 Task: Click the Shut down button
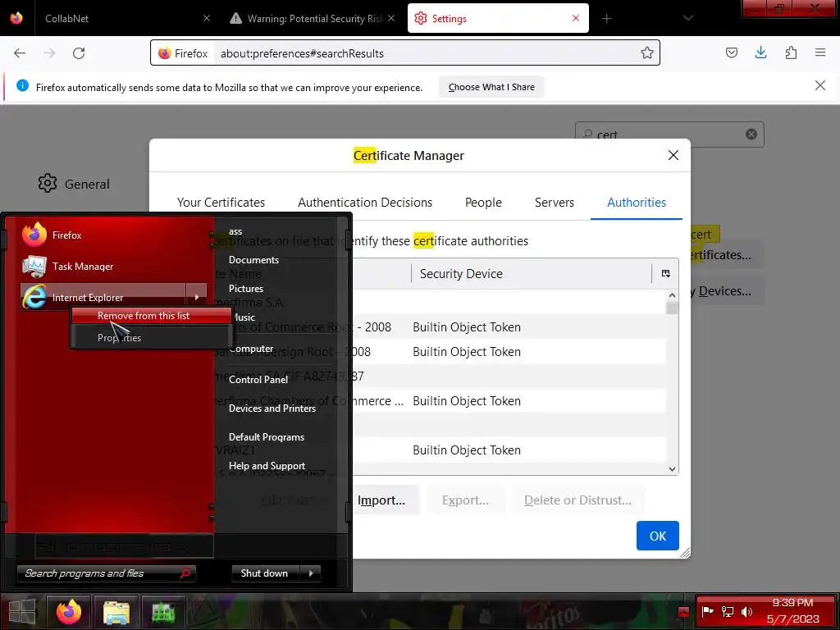click(265, 573)
